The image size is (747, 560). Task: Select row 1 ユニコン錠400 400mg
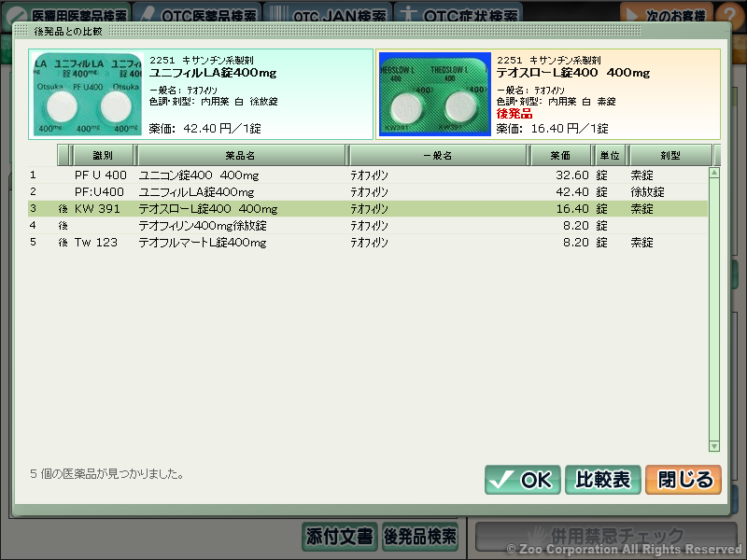tap(368, 175)
